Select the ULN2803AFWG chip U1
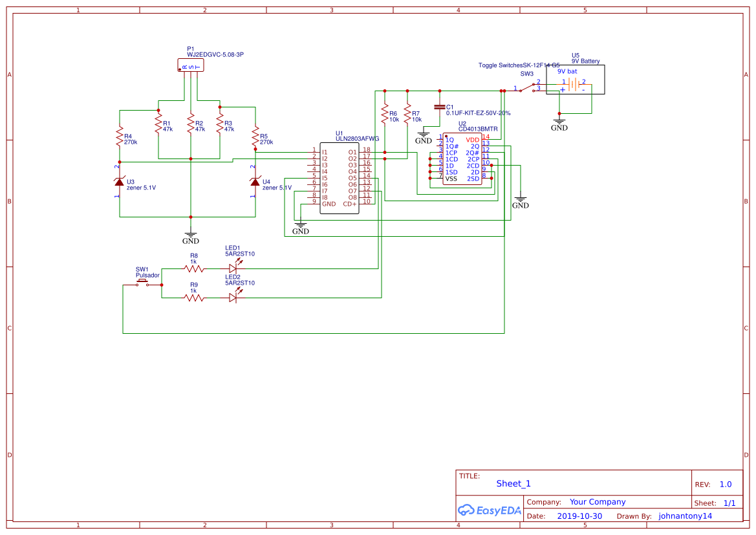This screenshot has height=535, width=756. 340,177
